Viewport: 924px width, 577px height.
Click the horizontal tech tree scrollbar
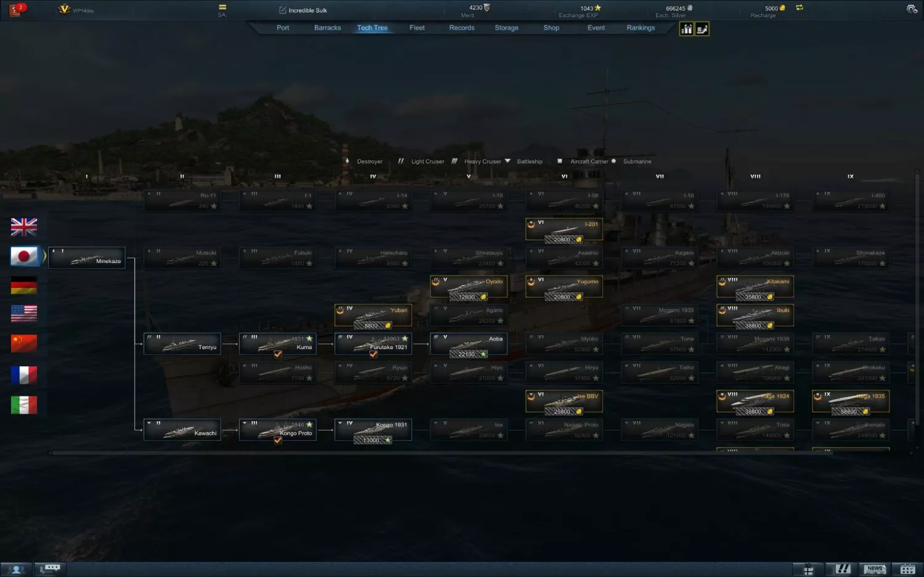coord(431,453)
